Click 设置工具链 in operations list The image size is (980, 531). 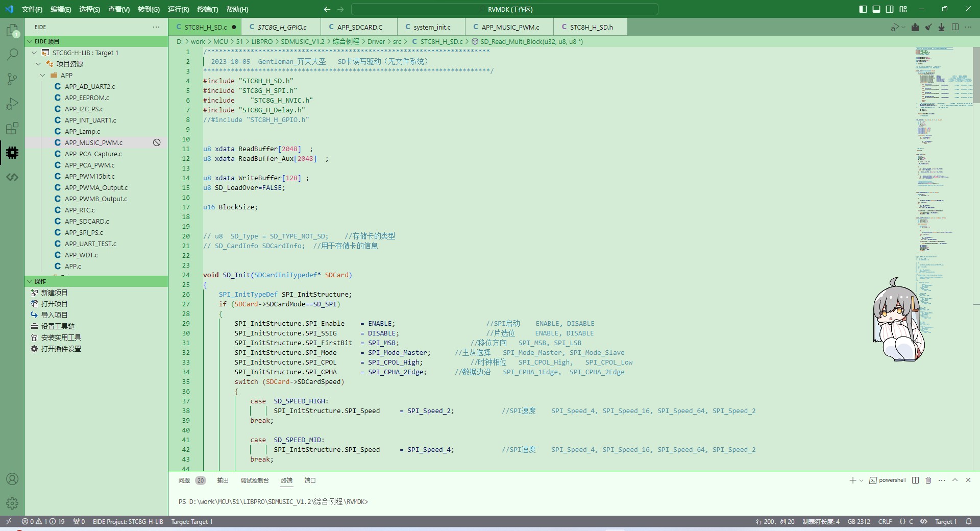58,326
